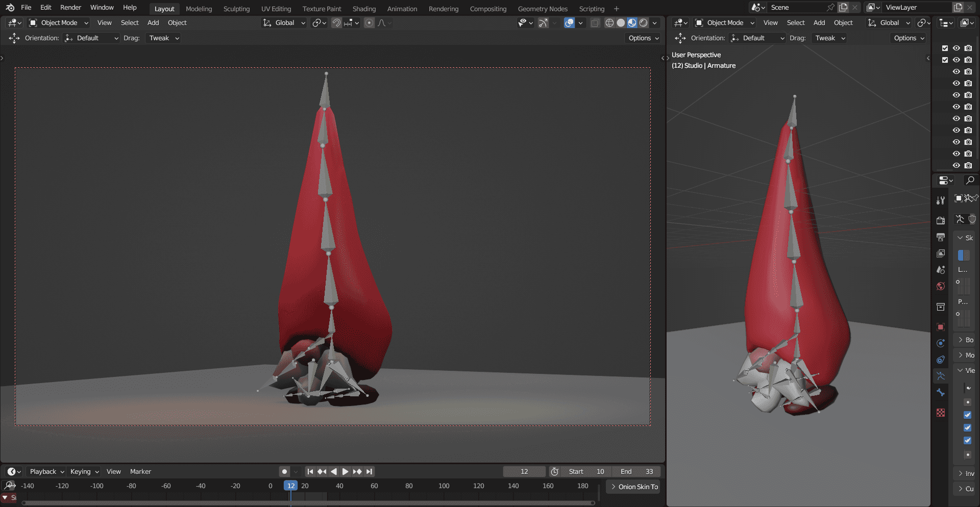This screenshot has height=507, width=980.
Task: Switch to the Sculpting workspace tab
Action: pyautogui.click(x=236, y=9)
